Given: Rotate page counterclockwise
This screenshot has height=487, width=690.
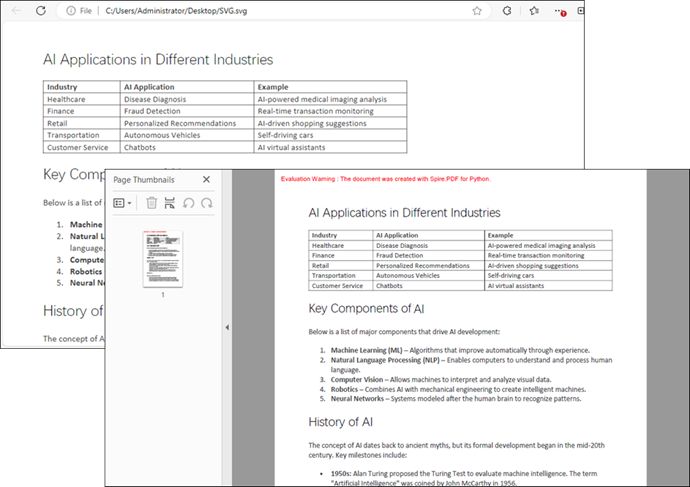Looking at the screenshot, I should (x=188, y=203).
